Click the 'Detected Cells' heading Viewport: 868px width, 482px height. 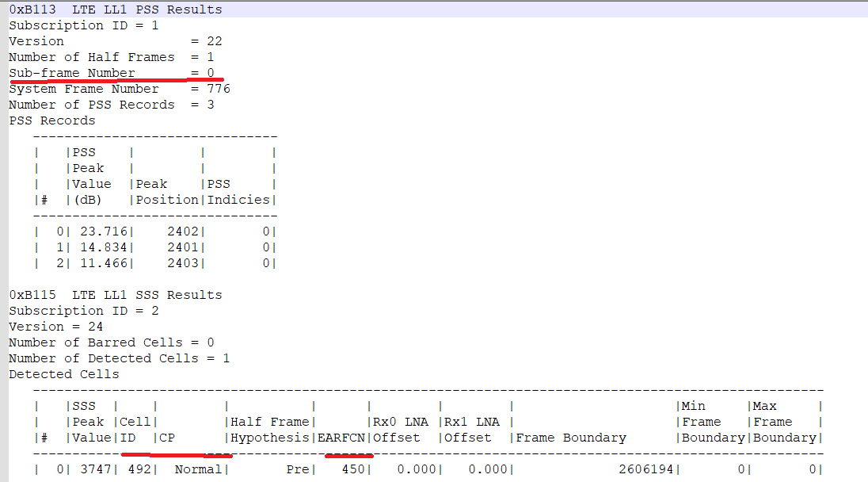coord(63,374)
